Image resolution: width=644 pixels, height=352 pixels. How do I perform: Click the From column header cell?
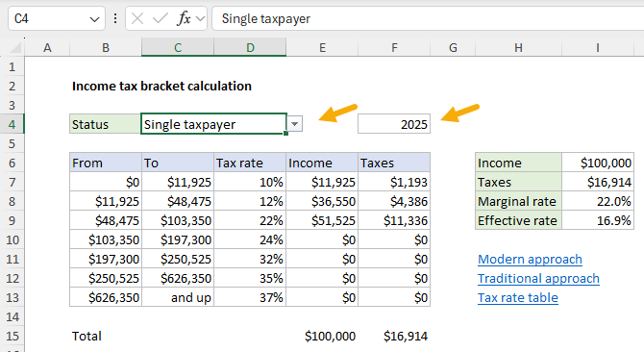pyautogui.click(x=106, y=163)
